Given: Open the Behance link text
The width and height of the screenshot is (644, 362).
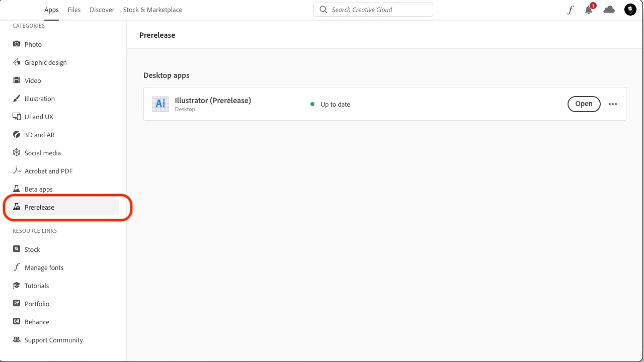Looking at the screenshot, I should coord(37,322).
